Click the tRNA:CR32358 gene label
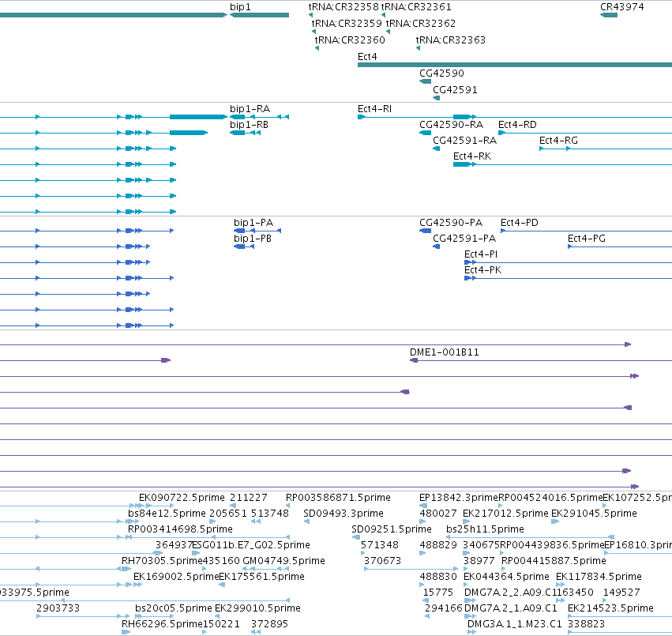 pyautogui.click(x=344, y=7)
